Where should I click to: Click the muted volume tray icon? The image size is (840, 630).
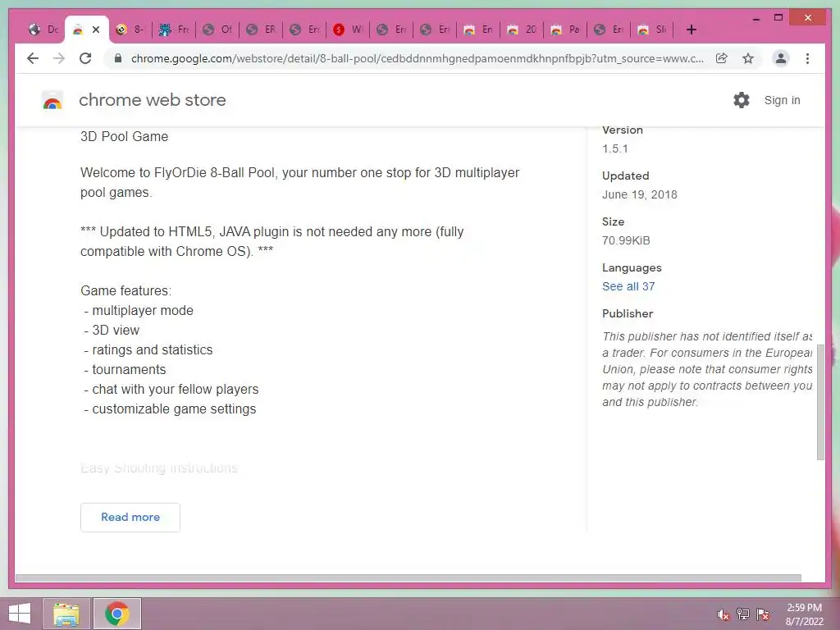coord(724,614)
